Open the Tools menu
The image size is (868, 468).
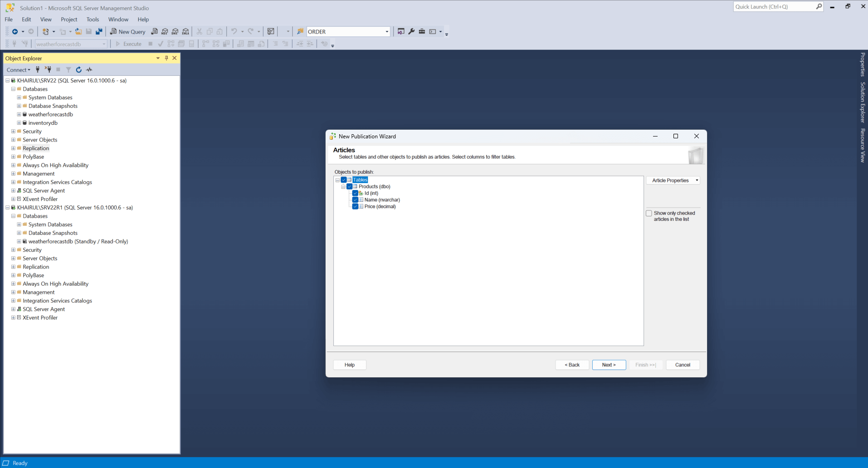pos(93,19)
